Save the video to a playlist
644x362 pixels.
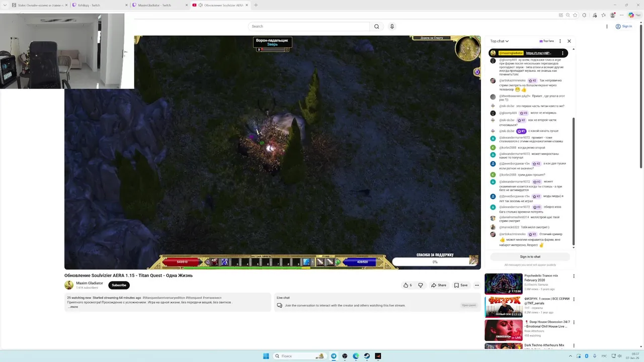click(x=460, y=285)
